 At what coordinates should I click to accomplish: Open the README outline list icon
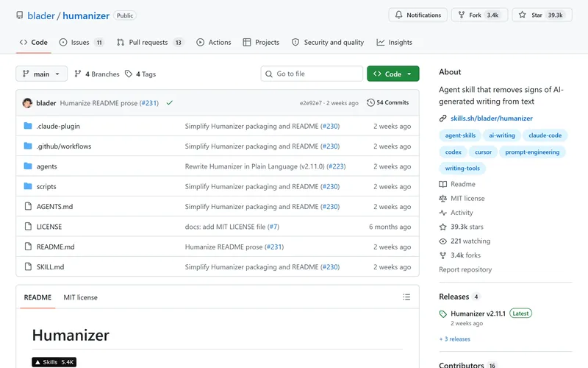[406, 297]
